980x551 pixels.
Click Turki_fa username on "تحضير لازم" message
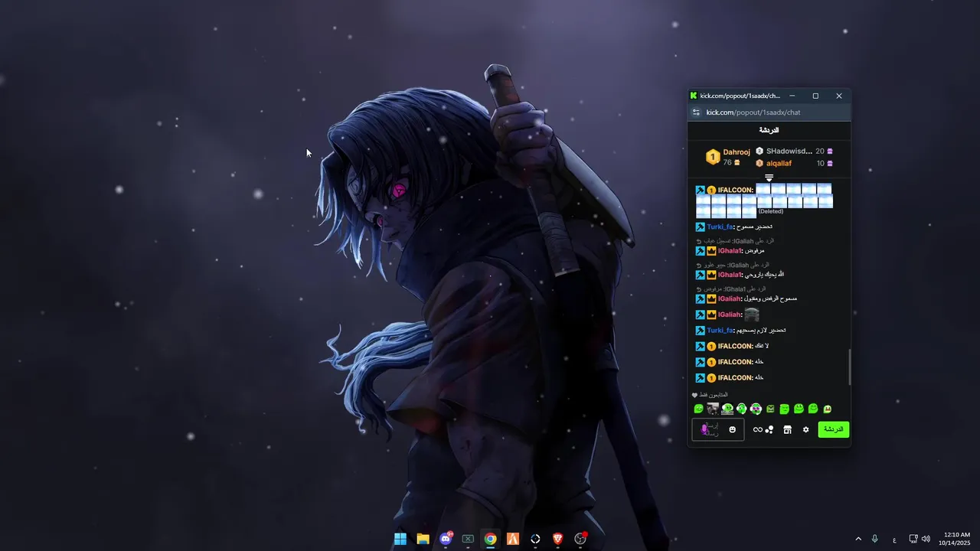coord(720,331)
